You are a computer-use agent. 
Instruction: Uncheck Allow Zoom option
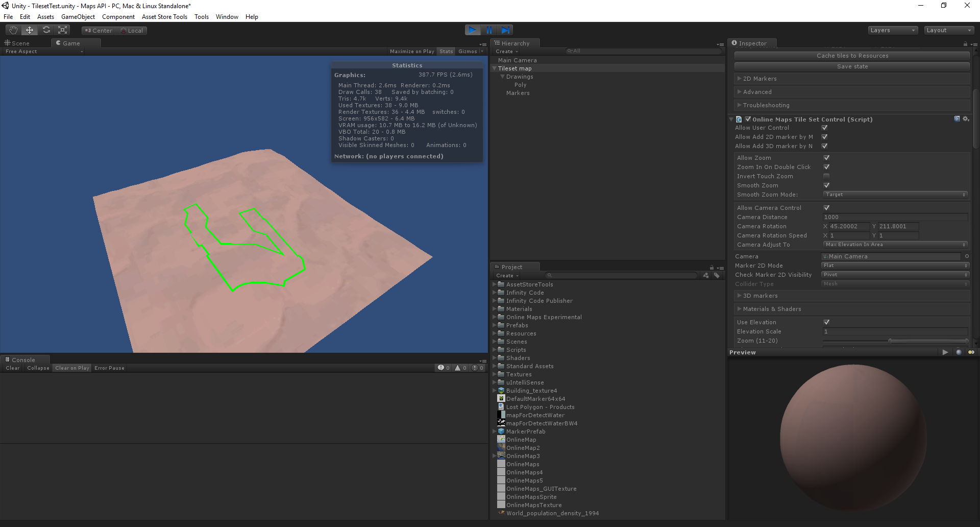826,158
